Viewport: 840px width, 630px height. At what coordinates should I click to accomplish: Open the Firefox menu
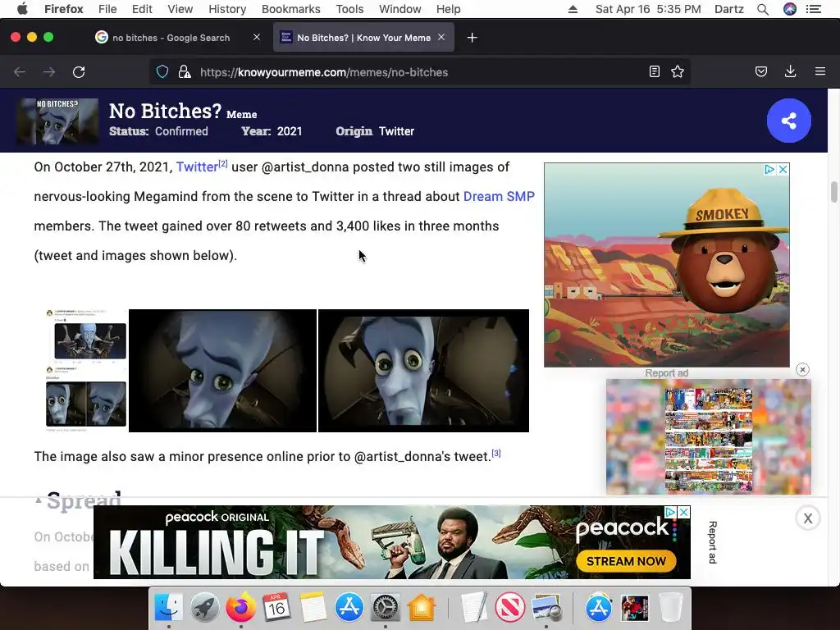pyautogui.click(x=64, y=9)
